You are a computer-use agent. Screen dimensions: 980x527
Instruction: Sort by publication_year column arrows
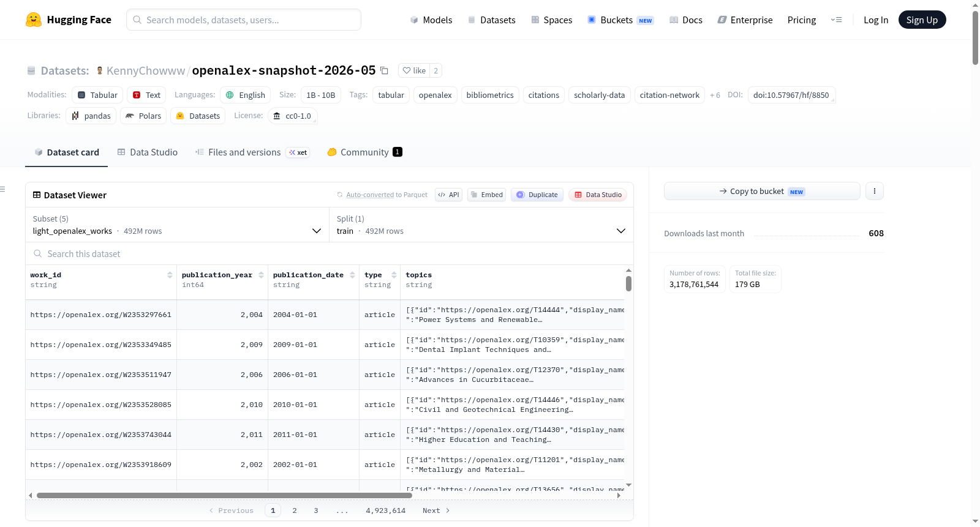click(x=261, y=275)
